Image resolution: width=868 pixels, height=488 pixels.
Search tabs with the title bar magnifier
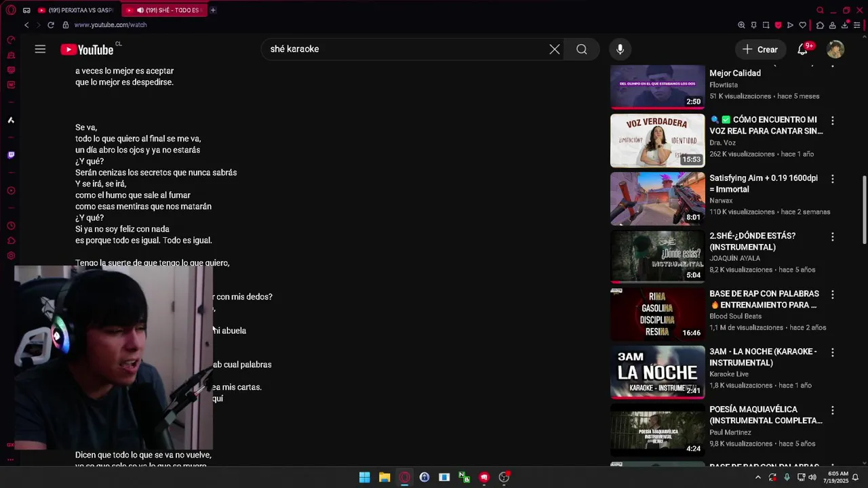pyautogui.click(x=820, y=10)
